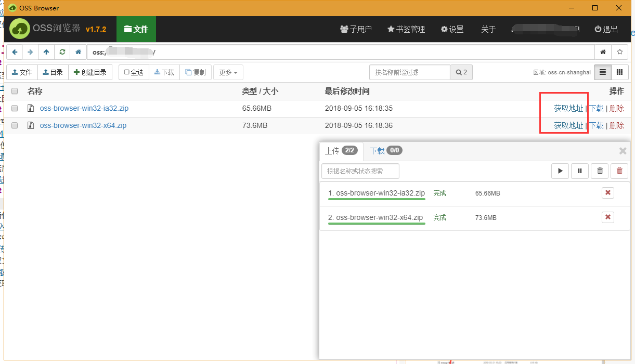Delete (删除) the ia32 zip file
Viewport: 635px width, 364px height.
pos(616,108)
